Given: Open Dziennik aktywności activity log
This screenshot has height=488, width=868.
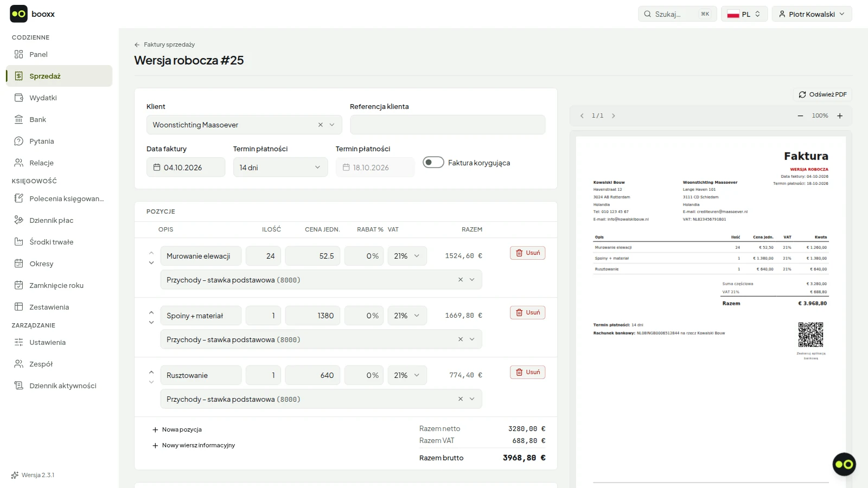Looking at the screenshot, I should pos(59,386).
